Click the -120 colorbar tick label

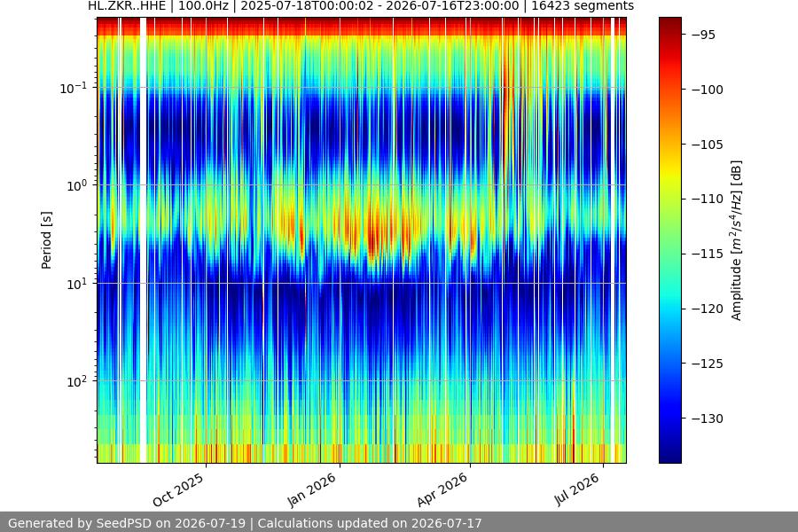707,309
